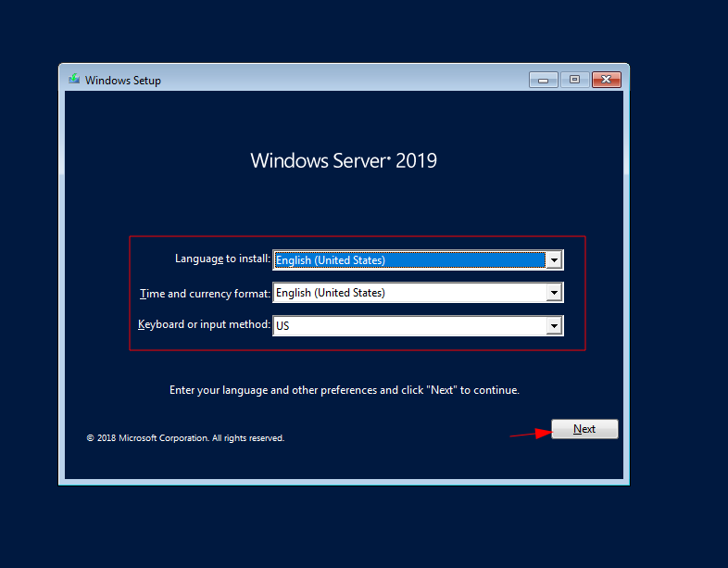Open the Keyboard or input method dropdown arrow
This screenshot has height=568, width=728.
(x=554, y=325)
